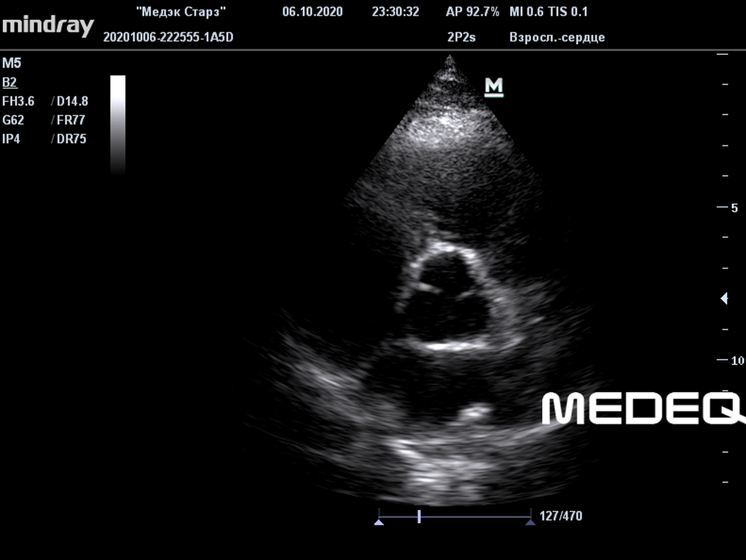
Task: Click the MEDEQ watermark logo
Action: (642, 408)
